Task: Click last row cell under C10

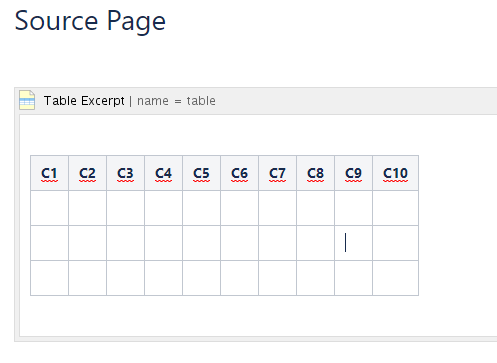Action: point(395,278)
